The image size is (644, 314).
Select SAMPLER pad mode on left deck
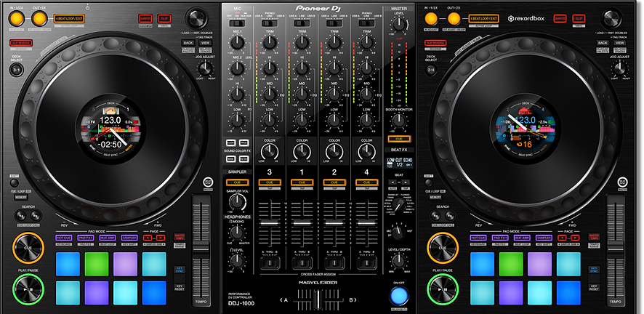[x=130, y=238]
